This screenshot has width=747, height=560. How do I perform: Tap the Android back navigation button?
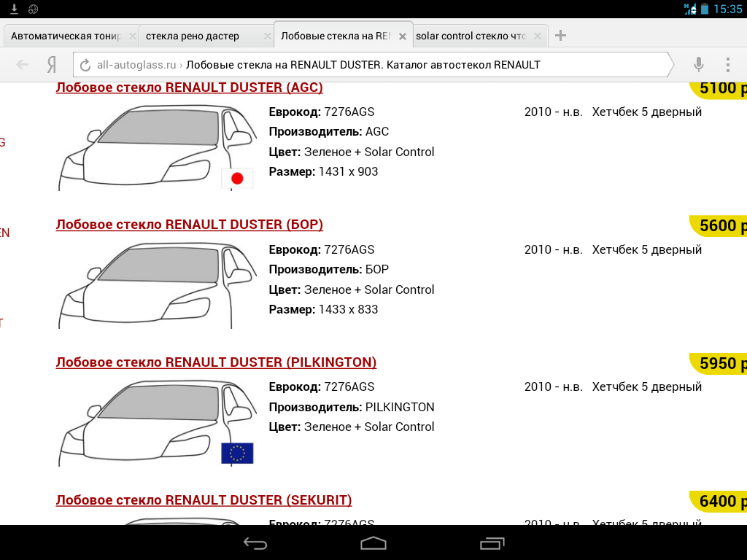click(255, 542)
